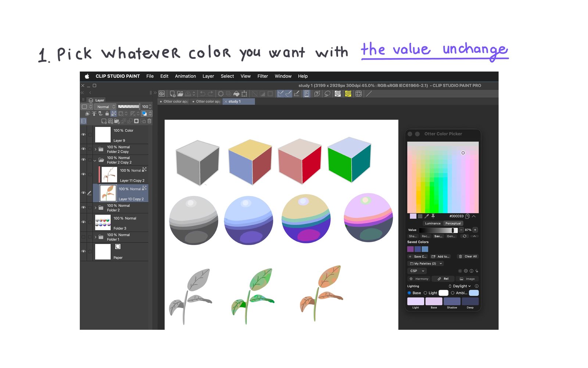Click the Fill bucket toolbar icon
Image resolution: width=588 pixels, height=368 pixels.
coord(236,94)
